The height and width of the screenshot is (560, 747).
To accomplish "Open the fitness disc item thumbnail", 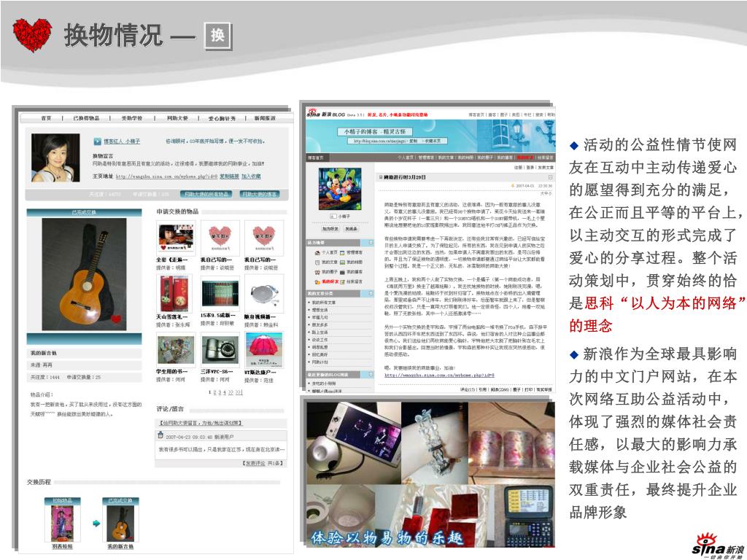I will point(264,293).
